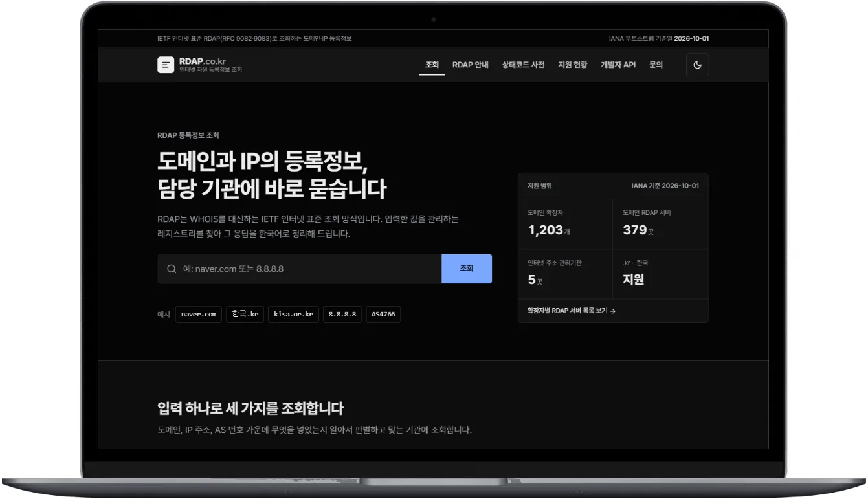
Task: Click the 379 도메인 RDAP 서버 count
Action: click(638, 230)
